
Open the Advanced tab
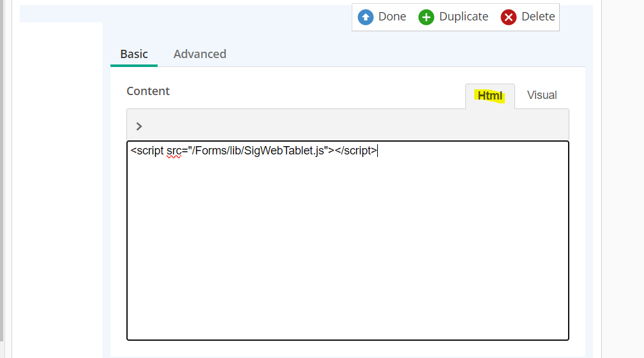[200, 54]
